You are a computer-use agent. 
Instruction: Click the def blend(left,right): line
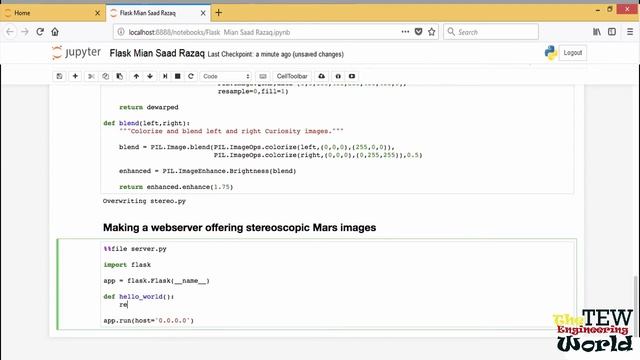(147, 123)
